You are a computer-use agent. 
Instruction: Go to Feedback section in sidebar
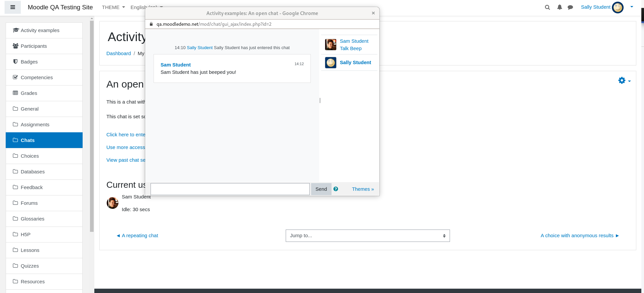44,187
